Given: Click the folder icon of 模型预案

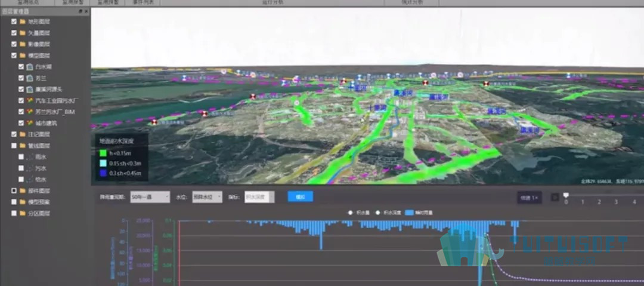Looking at the screenshot, I should tap(23, 202).
